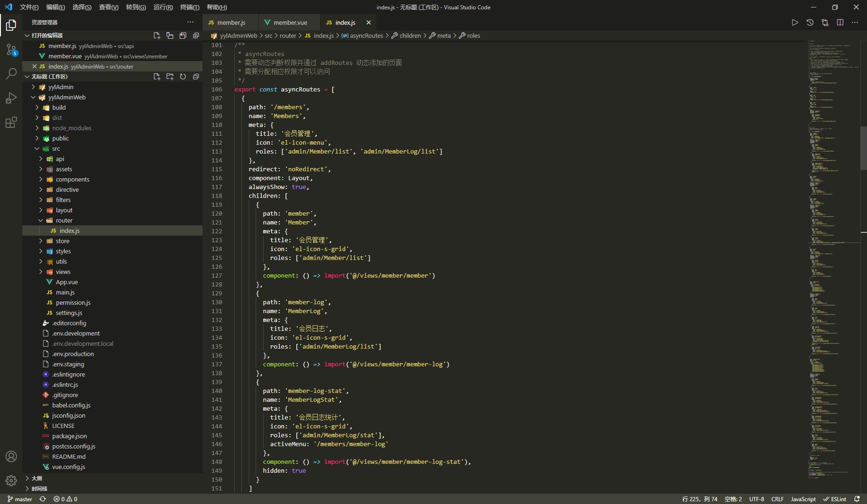
Task: Expand the yylAdmin folder
Action: (x=61, y=87)
